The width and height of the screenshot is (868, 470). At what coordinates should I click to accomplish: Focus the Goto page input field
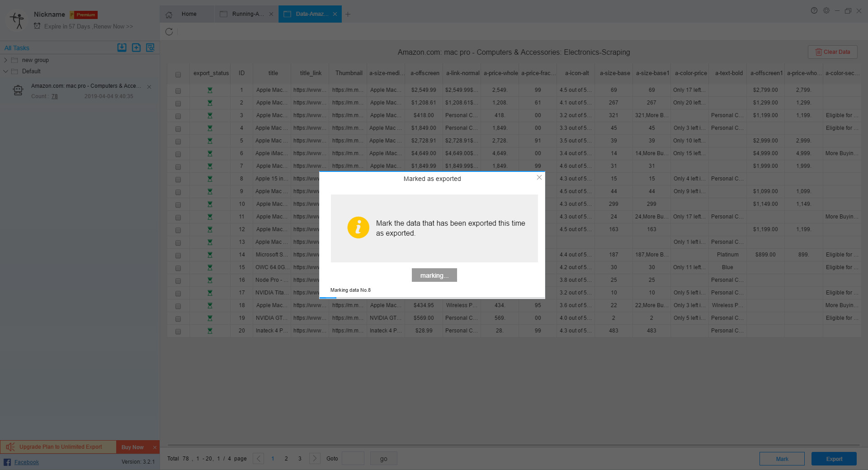coord(353,458)
